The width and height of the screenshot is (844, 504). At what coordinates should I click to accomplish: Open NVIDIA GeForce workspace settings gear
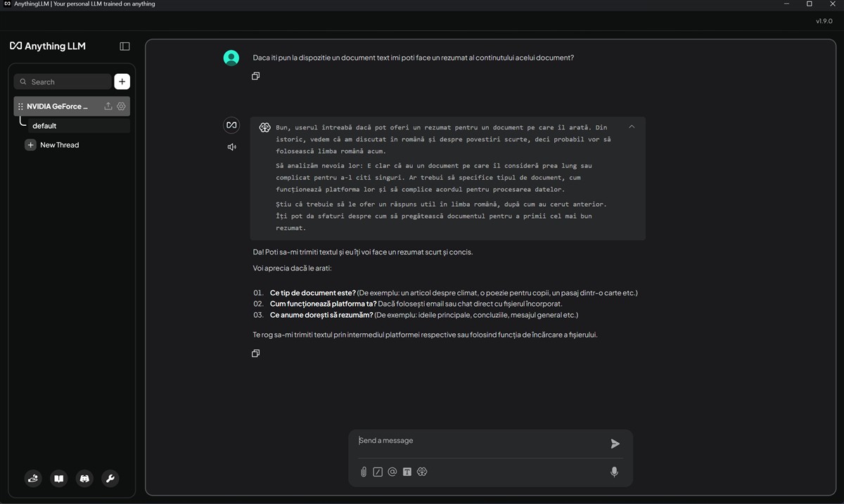pyautogui.click(x=121, y=106)
